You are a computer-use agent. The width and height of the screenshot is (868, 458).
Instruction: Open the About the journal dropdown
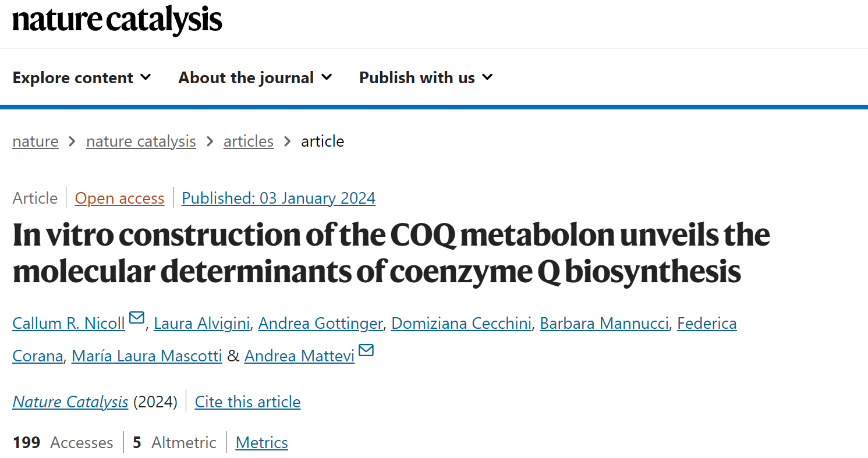tap(256, 77)
